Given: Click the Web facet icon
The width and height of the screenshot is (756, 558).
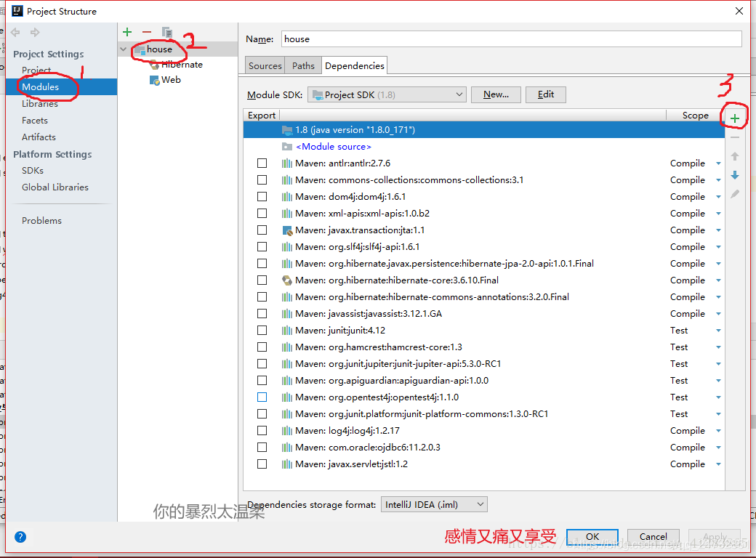Looking at the screenshot, I should [x=155, y=80].
